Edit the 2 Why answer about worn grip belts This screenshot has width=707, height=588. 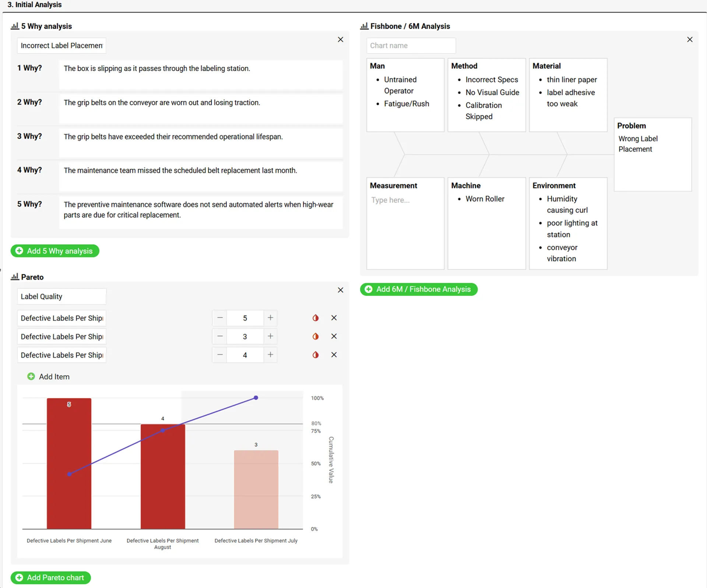point(201,109)
